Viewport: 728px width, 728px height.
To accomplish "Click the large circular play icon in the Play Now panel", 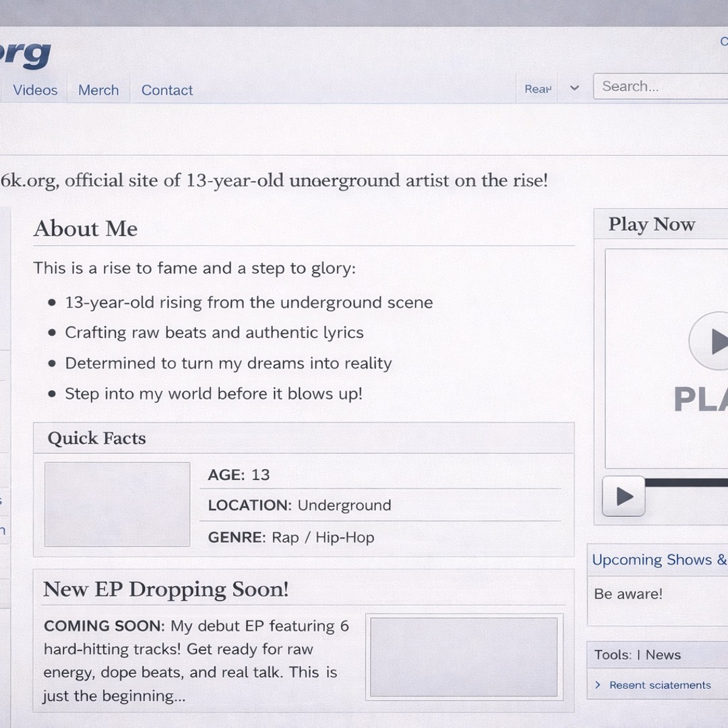I will 709,341.
